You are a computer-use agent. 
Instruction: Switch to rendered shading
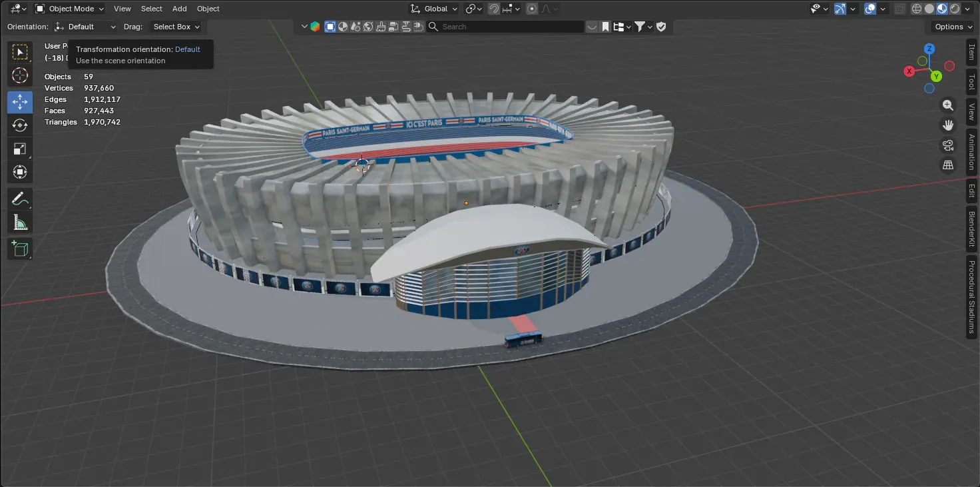pos(955,9)
